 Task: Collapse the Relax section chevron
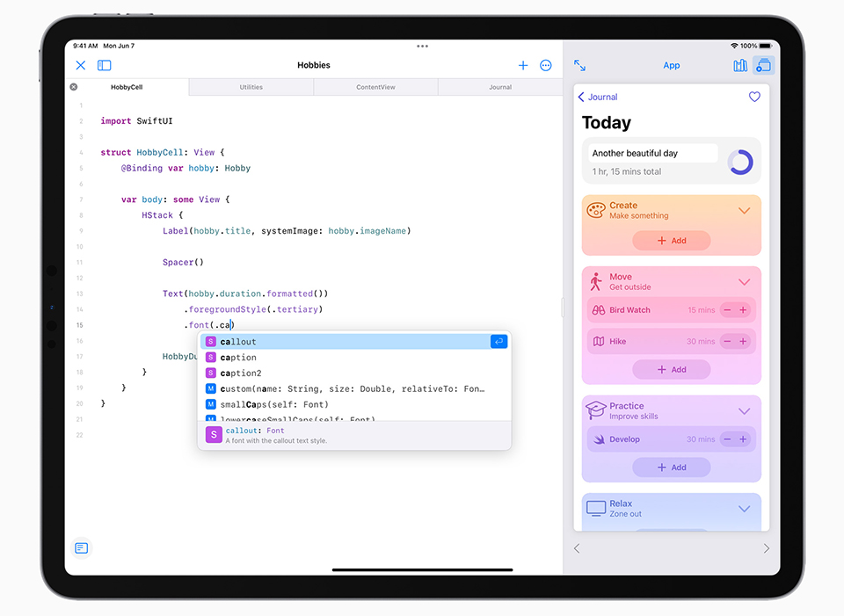[745, 509]
